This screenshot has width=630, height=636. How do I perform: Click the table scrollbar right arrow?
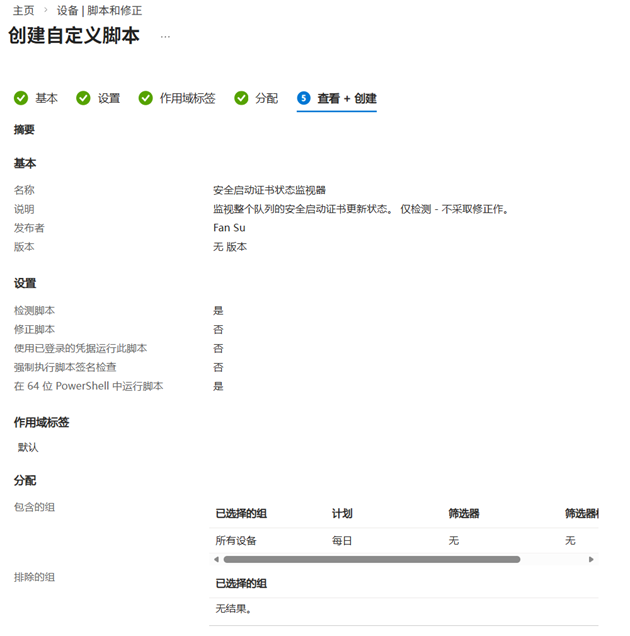coord(591,559)
